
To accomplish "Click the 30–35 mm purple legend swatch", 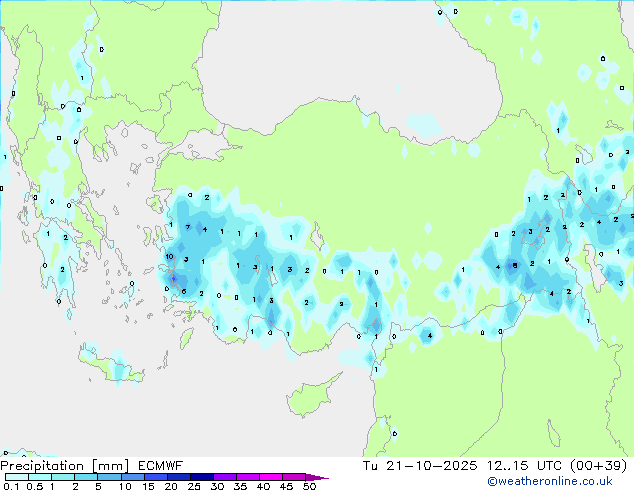I will pyautogui.click(x=225, y=477).
